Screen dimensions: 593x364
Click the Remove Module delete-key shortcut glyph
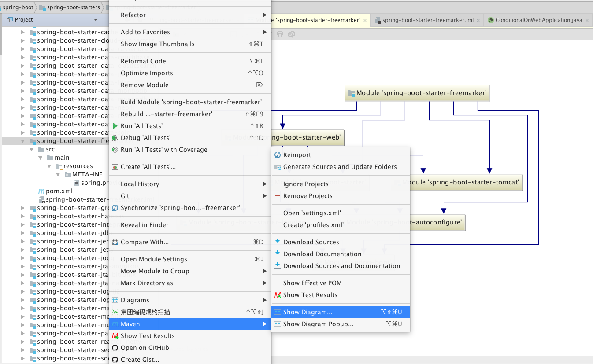point(259,85)
